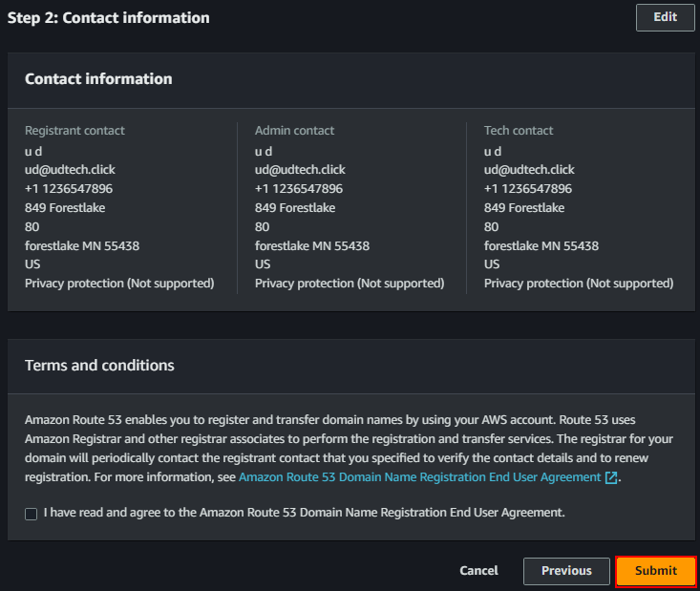Click the Registrant contact email ud@udtech.click

click(x=70, y=170)
